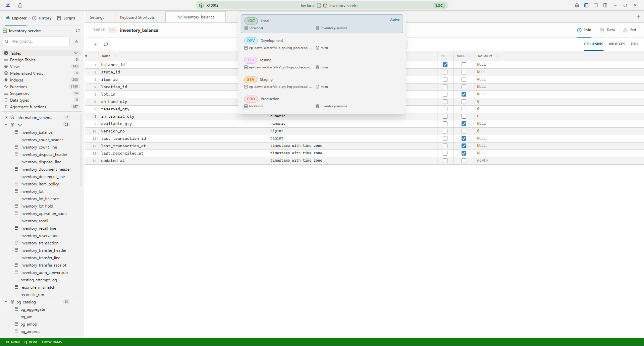Click LOC environment badge in title bar
The image size is (644, 346).
pyautogui.click(x=439, y=5)
